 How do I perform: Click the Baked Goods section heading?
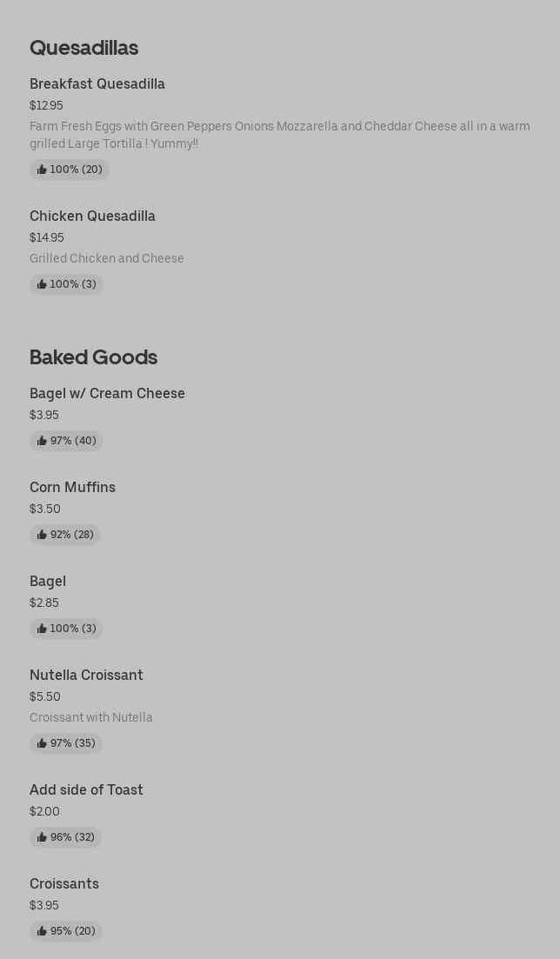93,357
